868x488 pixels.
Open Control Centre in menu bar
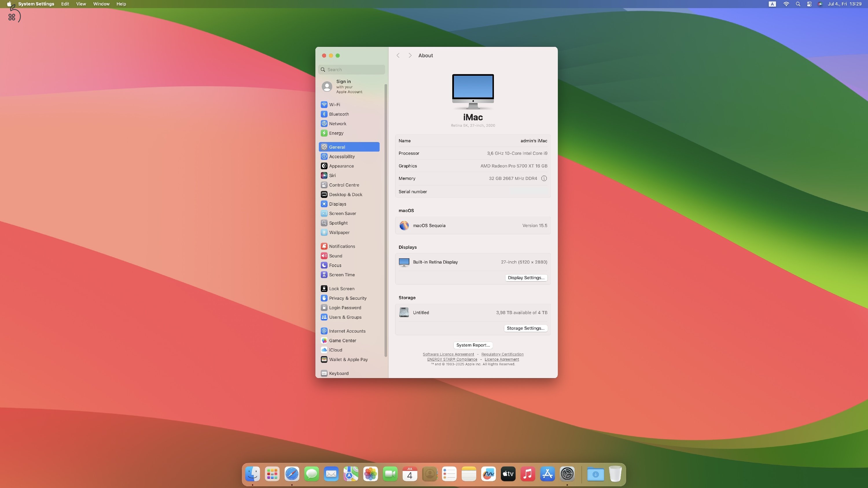click(x=809, y=4)
